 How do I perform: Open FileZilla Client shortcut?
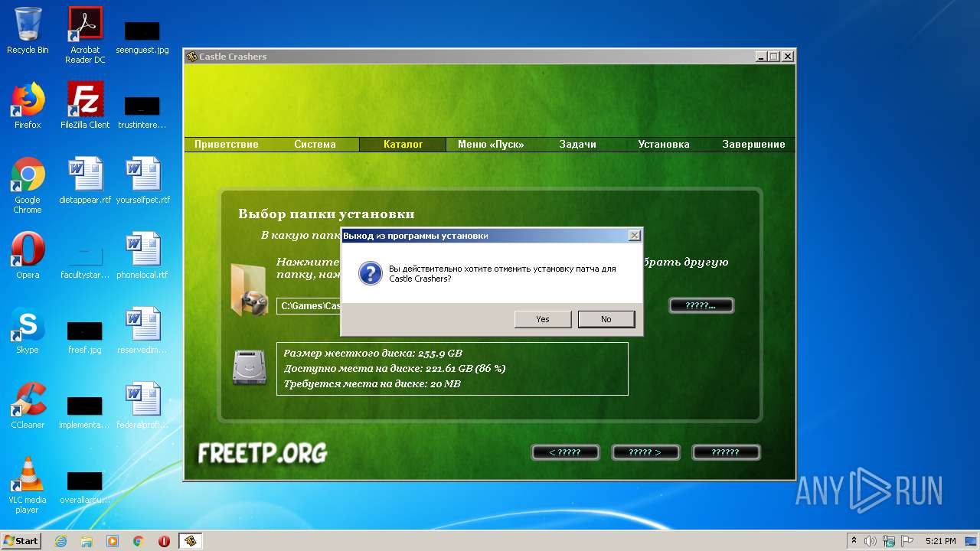(x=85, y=106)
